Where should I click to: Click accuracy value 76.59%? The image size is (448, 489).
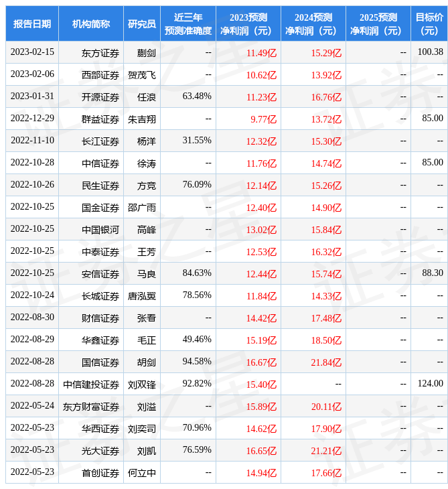[197, 449]
